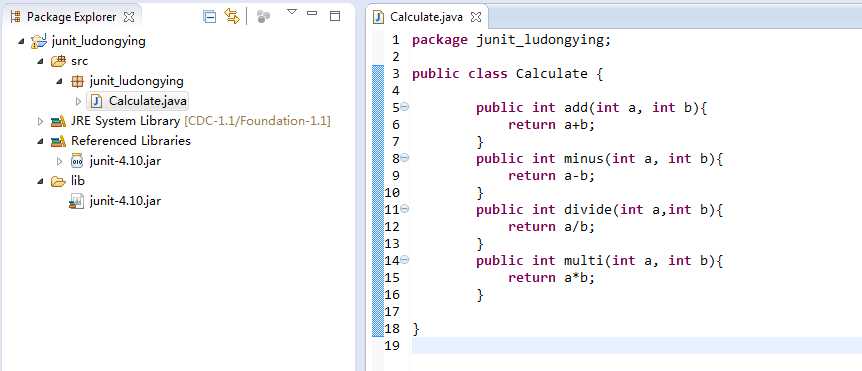Image resolution: width=862 pixels, height=371 pixels.
Task: Click the blue range indicator bar beside line 10
Action: 378,193
